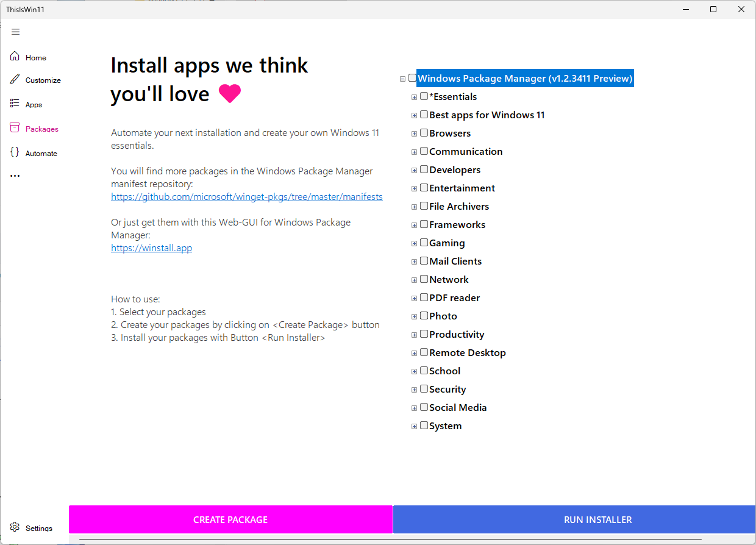756x545 pixels.
Task: Expand the PDF reader tree node
Action: tap(415, 298)
